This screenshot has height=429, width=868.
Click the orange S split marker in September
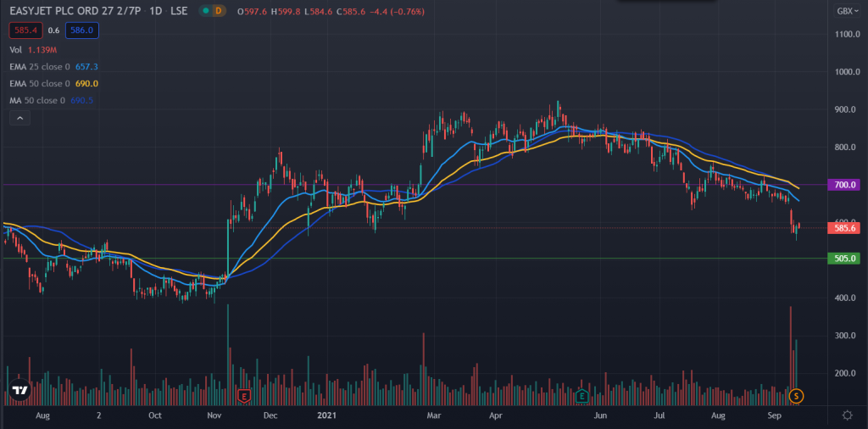coord(796,396)
